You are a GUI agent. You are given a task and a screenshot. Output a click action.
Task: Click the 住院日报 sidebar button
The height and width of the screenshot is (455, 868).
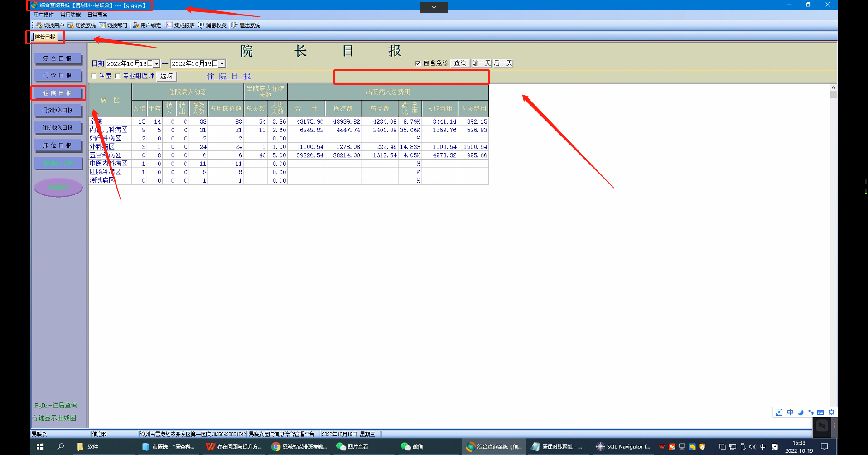coord(58,93)
